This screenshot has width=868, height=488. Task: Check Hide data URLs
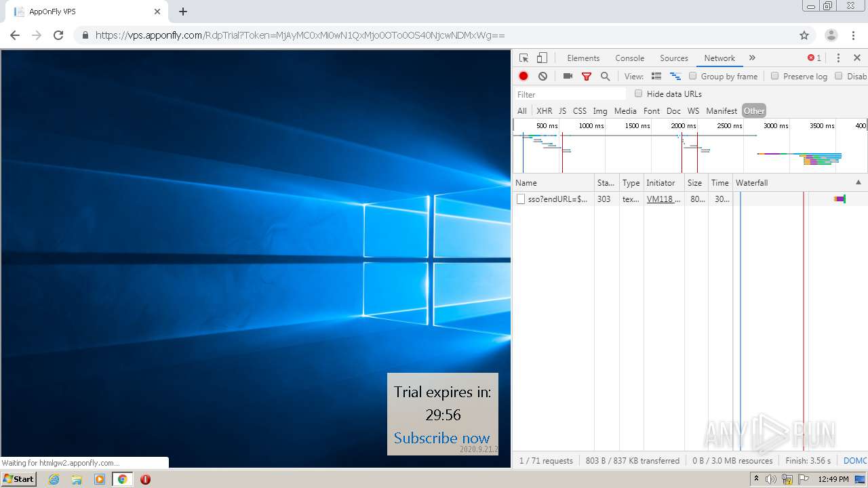638,94
